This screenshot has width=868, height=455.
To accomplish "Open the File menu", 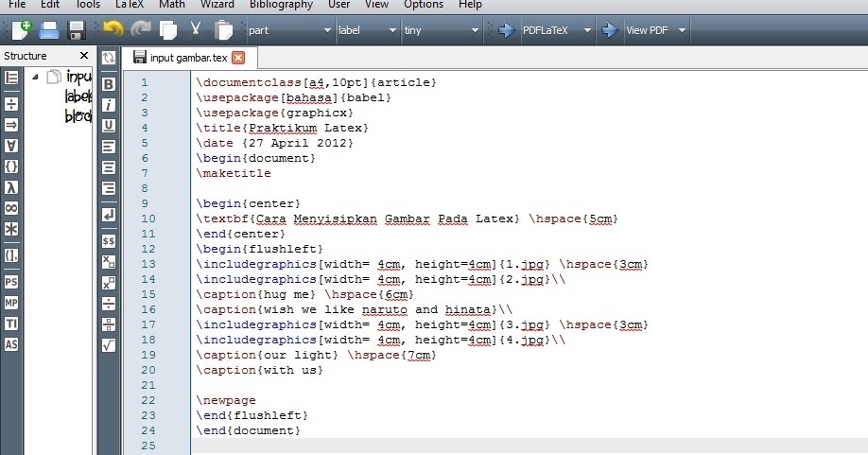I will [17, 5].
